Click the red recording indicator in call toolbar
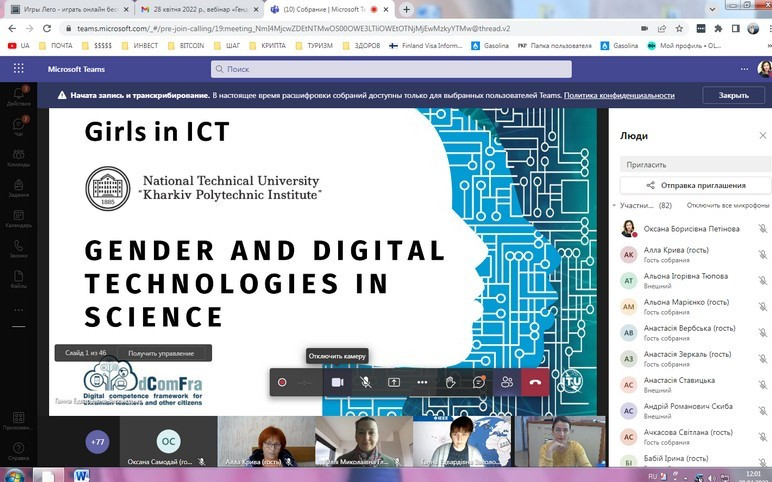772x482 pixels. pyautogui.click(x=282, y=382)
